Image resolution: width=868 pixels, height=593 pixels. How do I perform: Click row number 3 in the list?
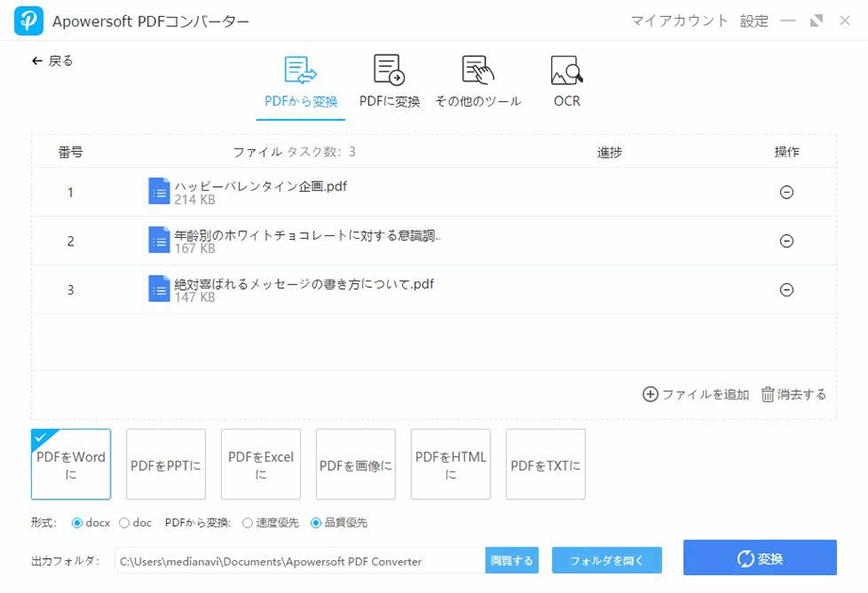71,290
